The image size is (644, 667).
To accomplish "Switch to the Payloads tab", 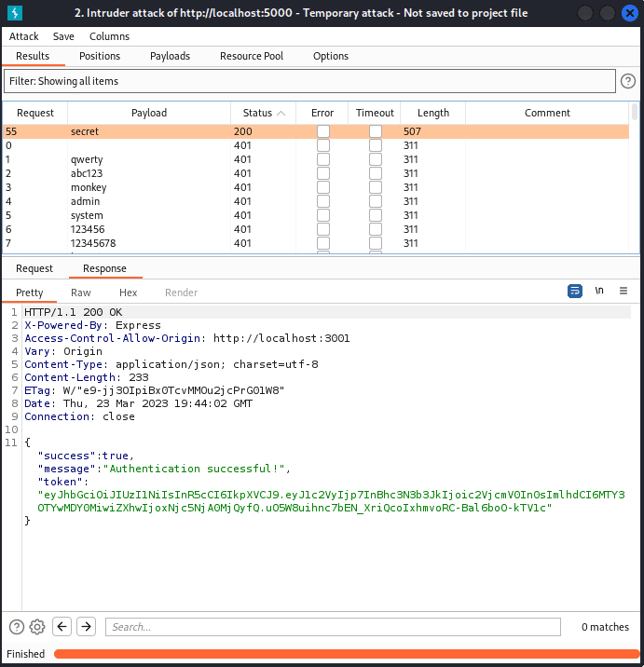I will click(170, 56).
